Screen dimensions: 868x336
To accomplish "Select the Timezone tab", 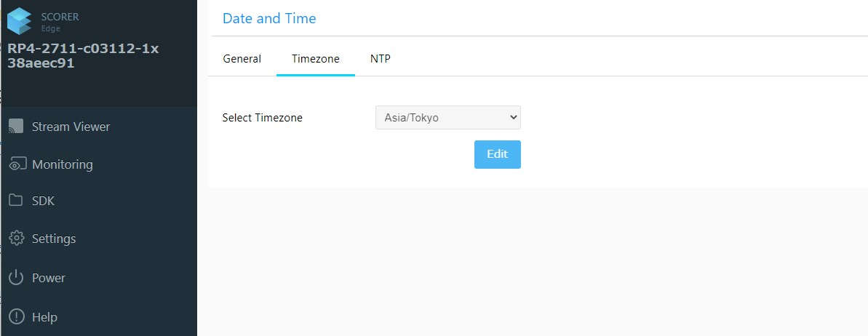I will pos(315,59).
